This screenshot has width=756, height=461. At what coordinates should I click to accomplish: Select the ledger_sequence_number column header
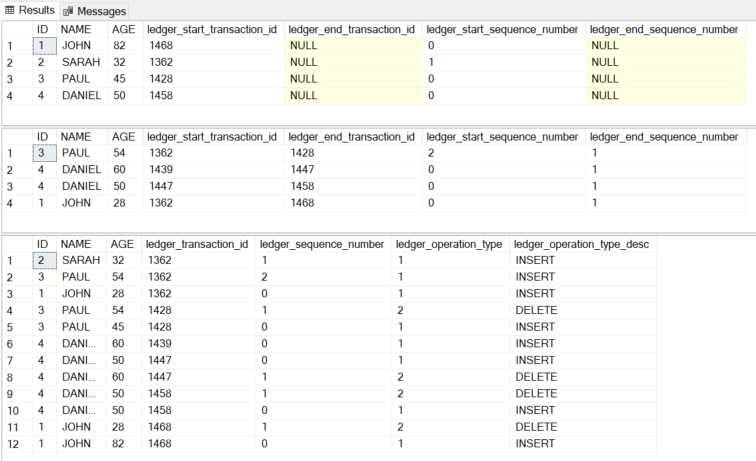point(323,244)
